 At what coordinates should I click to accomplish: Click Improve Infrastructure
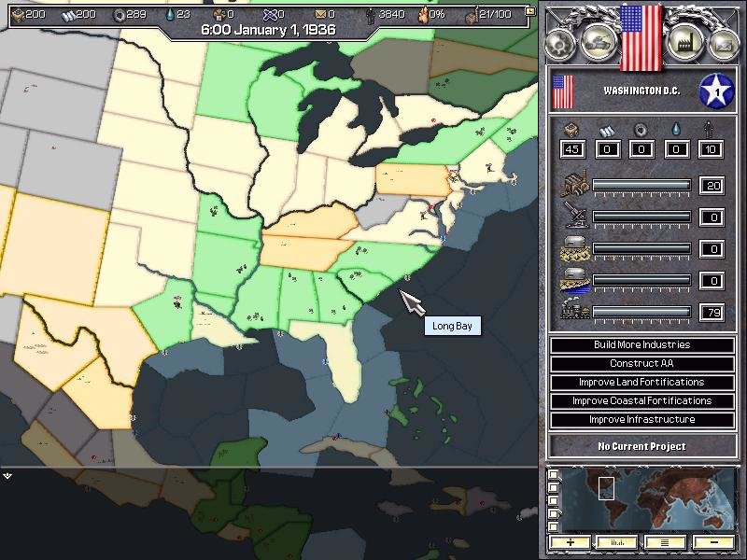(x=641, y=419)
